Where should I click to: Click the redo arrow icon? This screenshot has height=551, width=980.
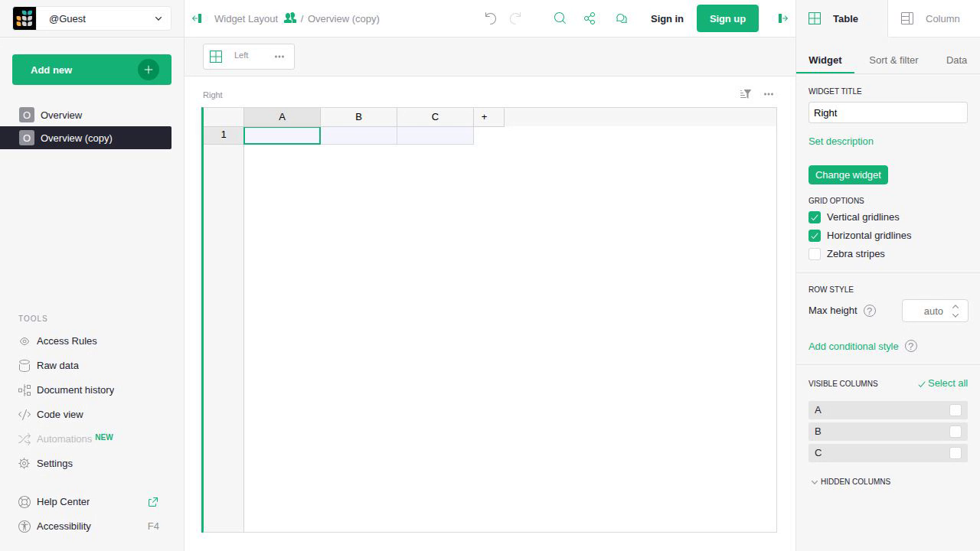click(515, 18)
